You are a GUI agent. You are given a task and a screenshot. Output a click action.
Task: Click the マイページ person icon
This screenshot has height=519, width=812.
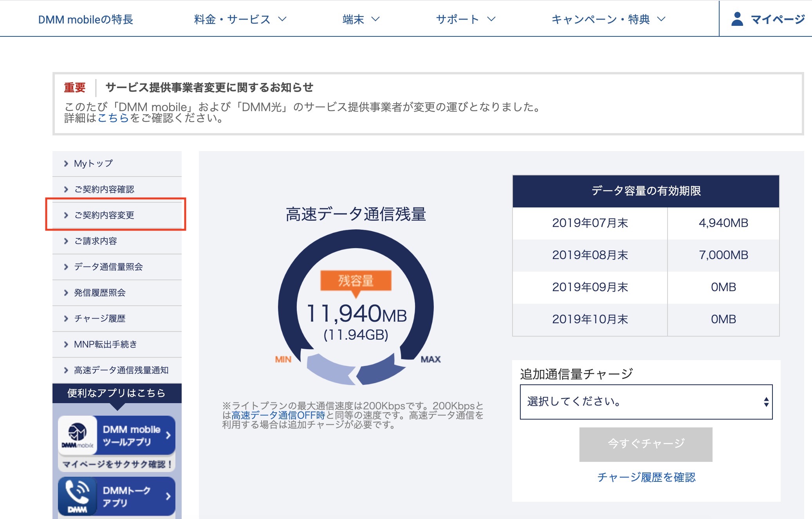(738, 18)
